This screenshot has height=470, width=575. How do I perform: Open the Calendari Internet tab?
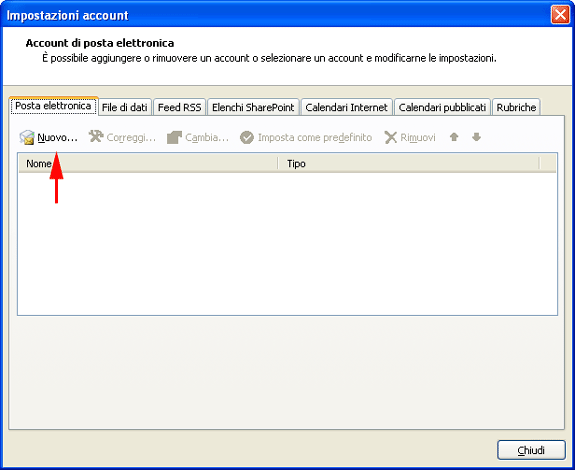(347, 107)
